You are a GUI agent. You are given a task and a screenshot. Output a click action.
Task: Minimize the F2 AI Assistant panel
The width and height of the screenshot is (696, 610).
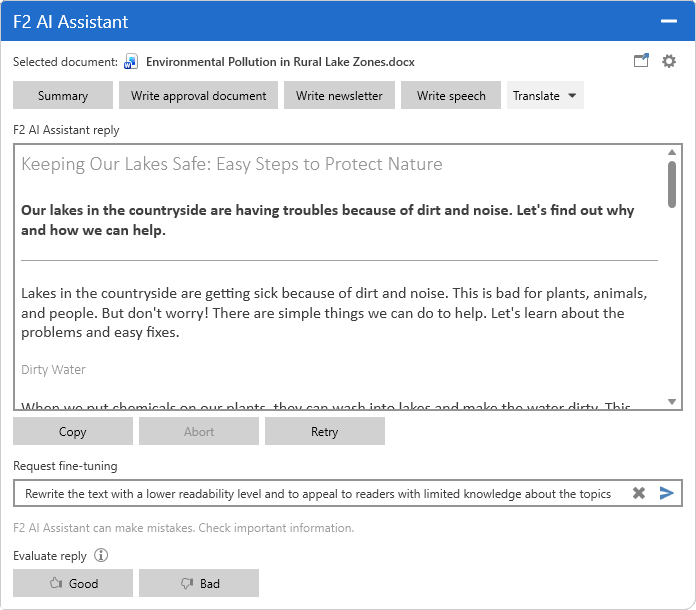[668, 21]
